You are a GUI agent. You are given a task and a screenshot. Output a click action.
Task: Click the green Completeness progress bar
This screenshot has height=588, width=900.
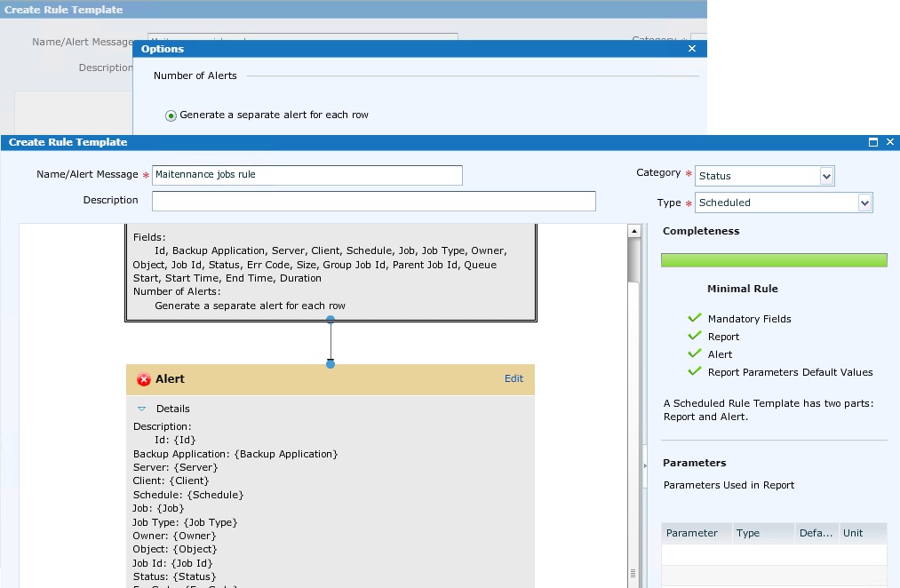tap(773, 259)
